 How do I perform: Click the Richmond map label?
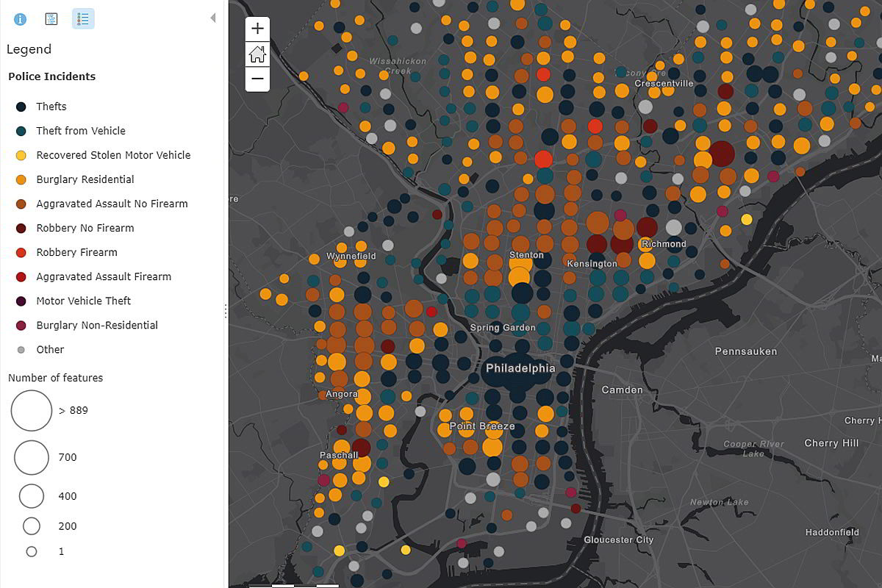[664, 244]
